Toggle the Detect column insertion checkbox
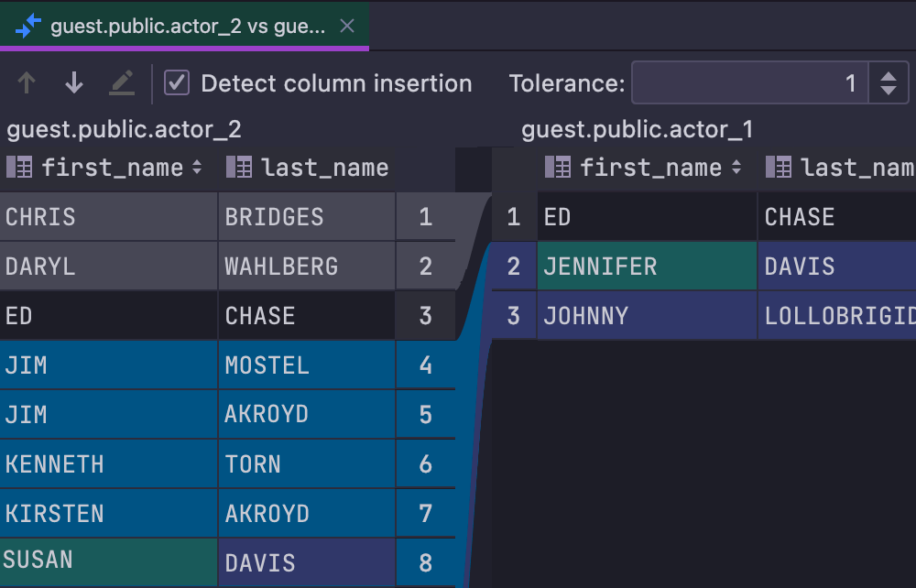This screenshot has width=916, height=588. click(177, 83)
